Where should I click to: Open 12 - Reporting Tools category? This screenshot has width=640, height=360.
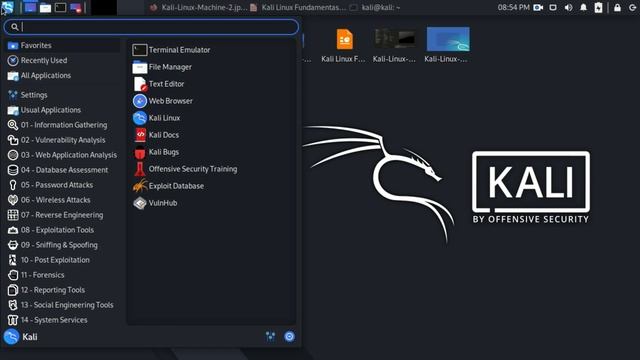coord(63,290)
